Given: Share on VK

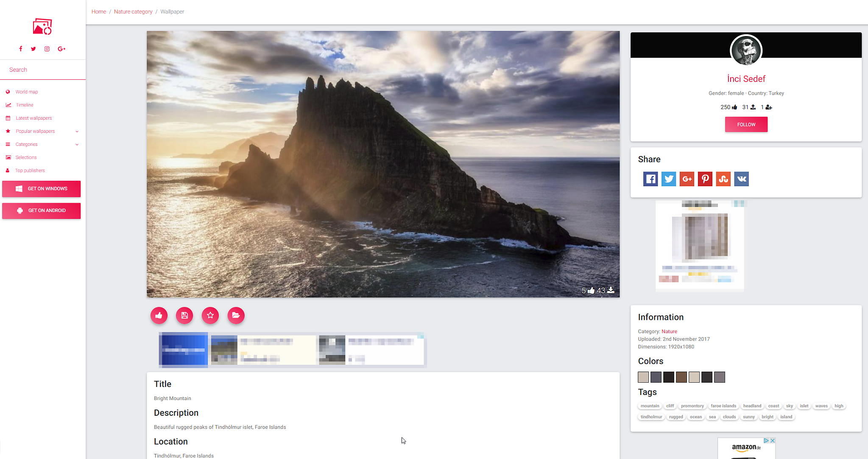Looking at the screenshot, I should 741,179.
